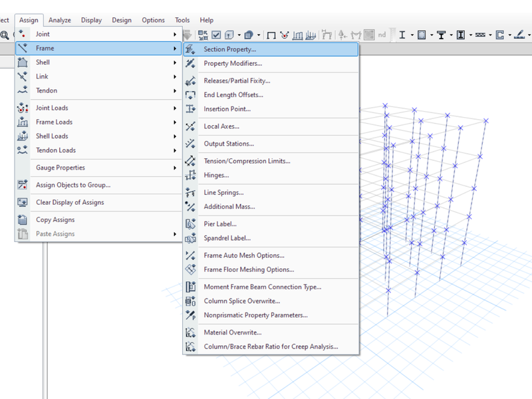Expand the Frame Loads submenu in Assign menu

[x=98, y=122]
